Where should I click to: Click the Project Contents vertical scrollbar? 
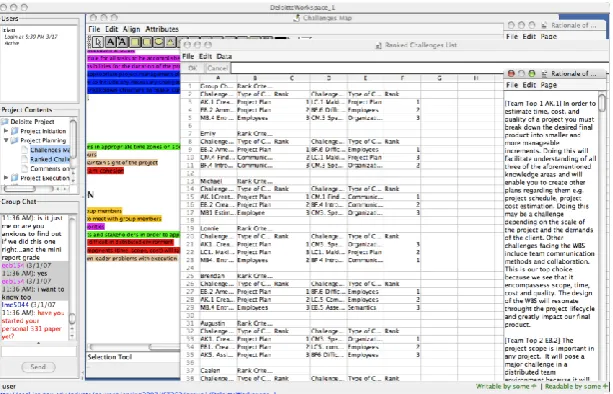tap(73, 150)
